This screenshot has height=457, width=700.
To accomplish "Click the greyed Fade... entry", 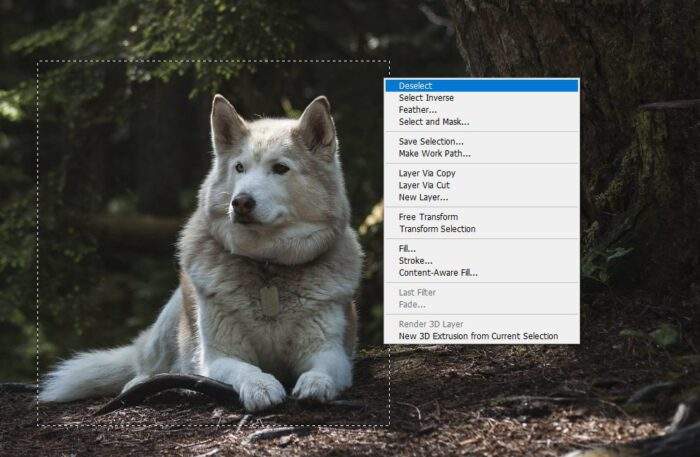I will (482, 304).
